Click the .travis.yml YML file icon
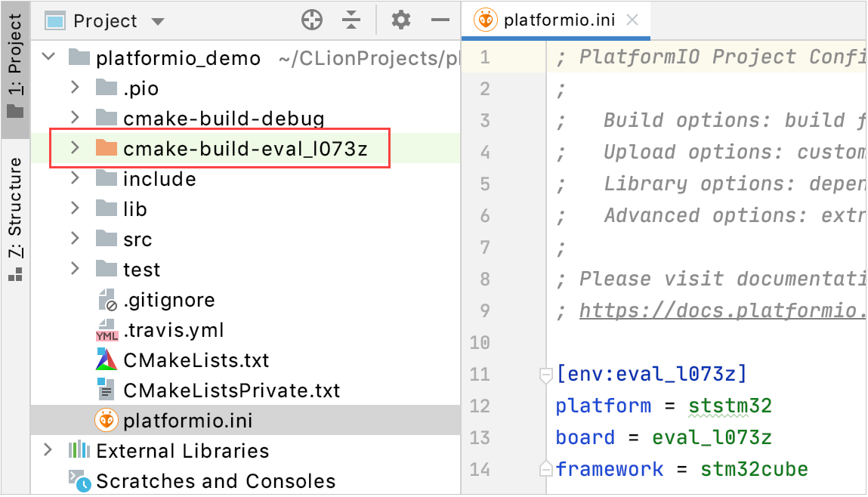868x497 pixels. coord(107,330)
